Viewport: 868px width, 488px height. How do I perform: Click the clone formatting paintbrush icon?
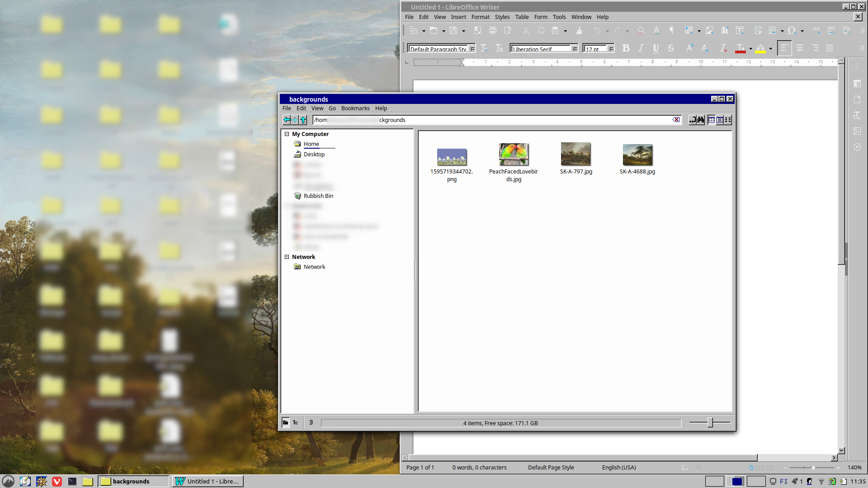tap(579, 31)
